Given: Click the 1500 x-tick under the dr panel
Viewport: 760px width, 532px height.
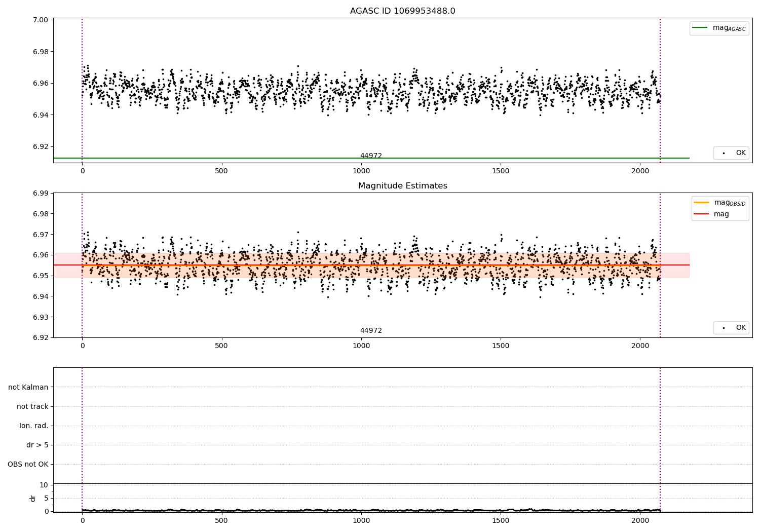Looking at the screenshot, I should pyautogui.click(x=501, y=520).
